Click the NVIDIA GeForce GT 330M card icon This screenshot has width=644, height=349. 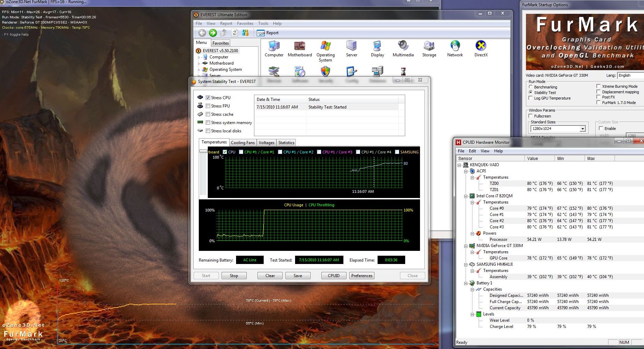(472, 246)
